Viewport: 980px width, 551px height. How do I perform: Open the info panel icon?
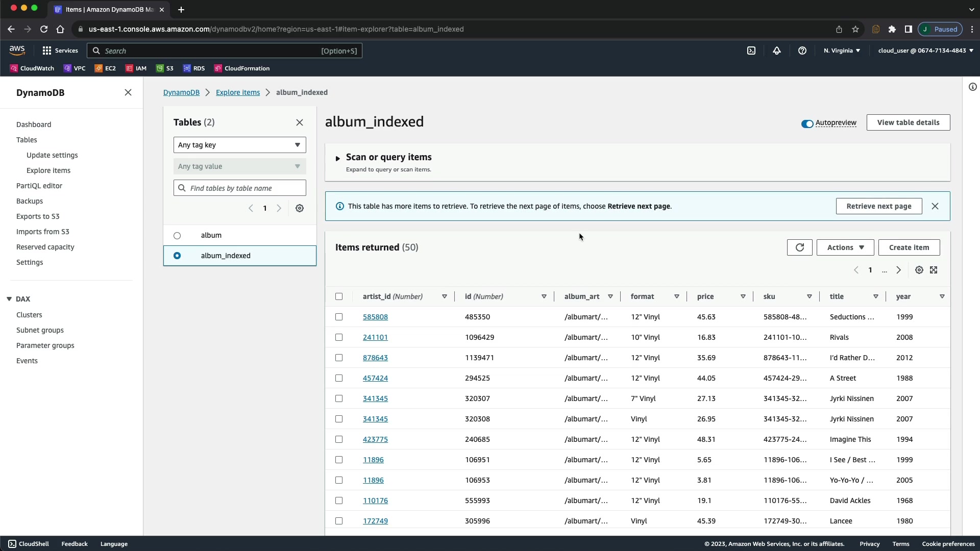(x=972, y=87)
